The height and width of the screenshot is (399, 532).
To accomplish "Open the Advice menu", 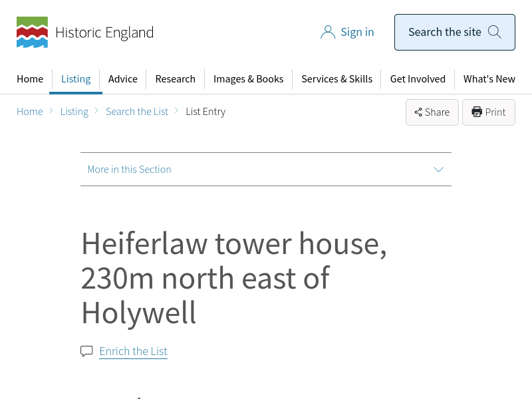I will pos(123,78).
